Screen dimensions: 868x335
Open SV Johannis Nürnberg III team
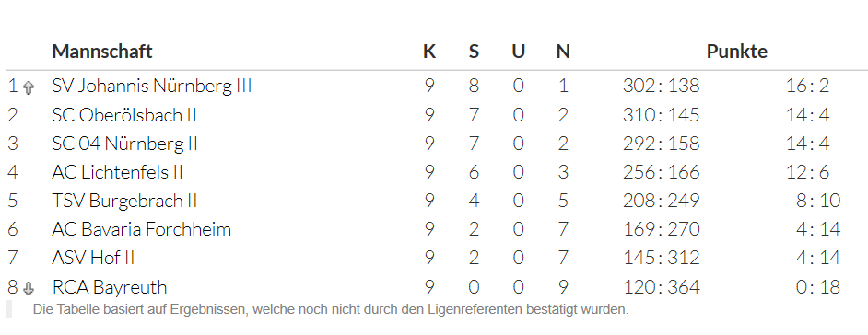coord(152,86)
